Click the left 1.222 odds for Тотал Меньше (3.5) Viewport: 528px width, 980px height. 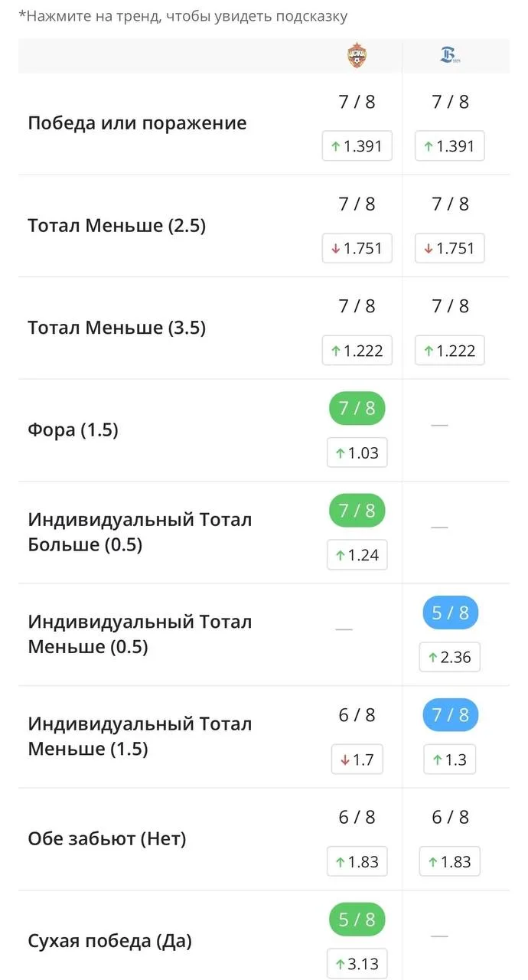point(357,351)
